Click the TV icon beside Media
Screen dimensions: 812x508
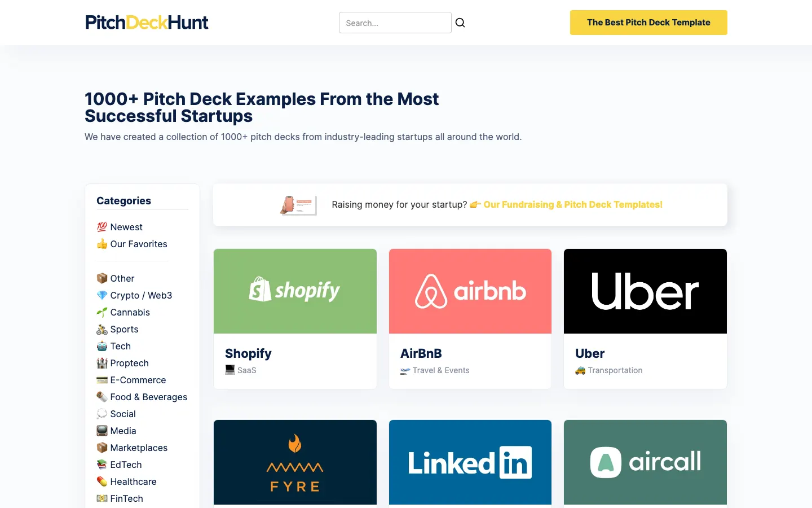point(101,431)
